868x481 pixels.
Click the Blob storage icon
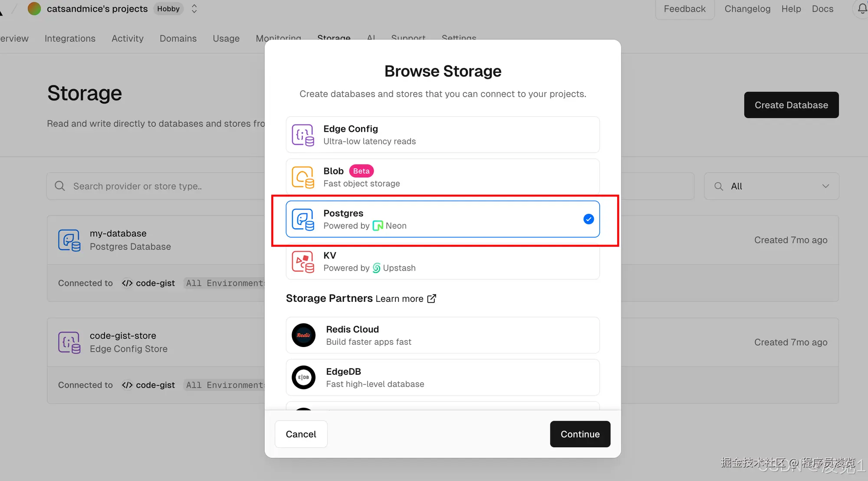[x=302, y=177]
